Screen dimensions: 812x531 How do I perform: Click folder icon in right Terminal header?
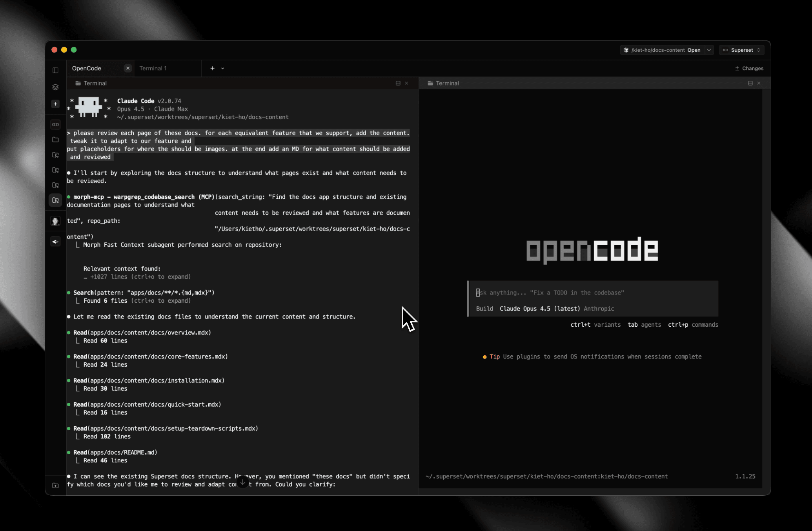430,83
